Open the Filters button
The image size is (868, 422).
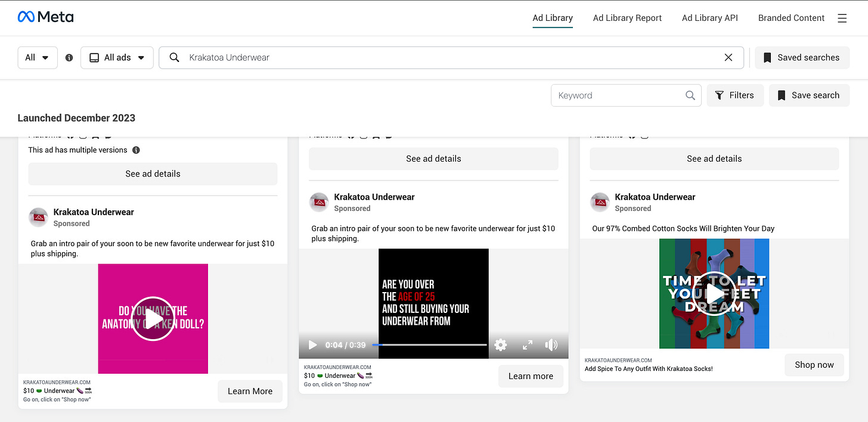[x=735, y=95]
